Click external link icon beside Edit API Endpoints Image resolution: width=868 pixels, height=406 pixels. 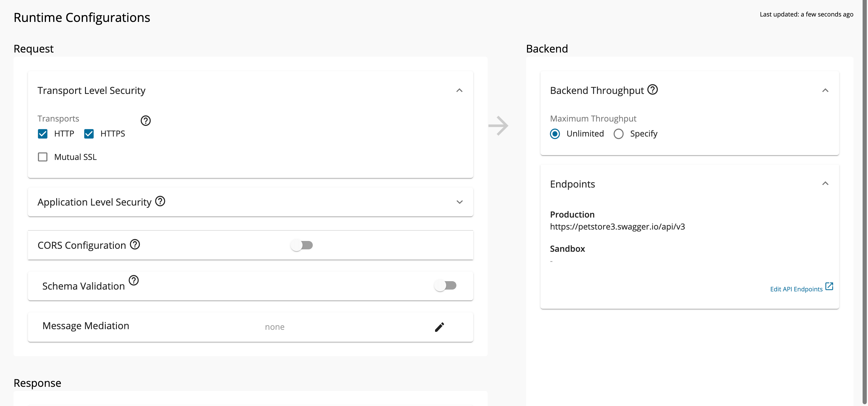[x=829, y=287]
